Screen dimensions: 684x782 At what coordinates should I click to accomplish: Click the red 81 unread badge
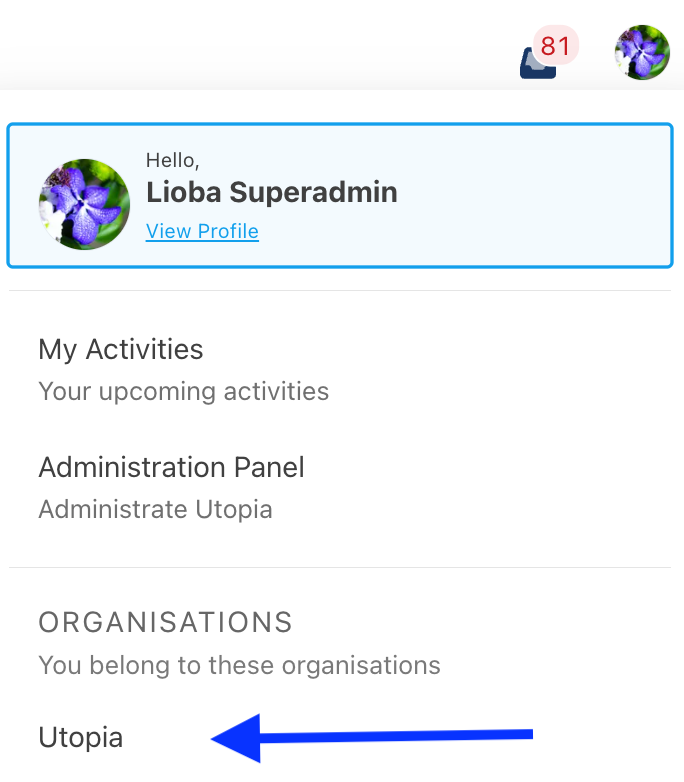(x=555, y=46)
